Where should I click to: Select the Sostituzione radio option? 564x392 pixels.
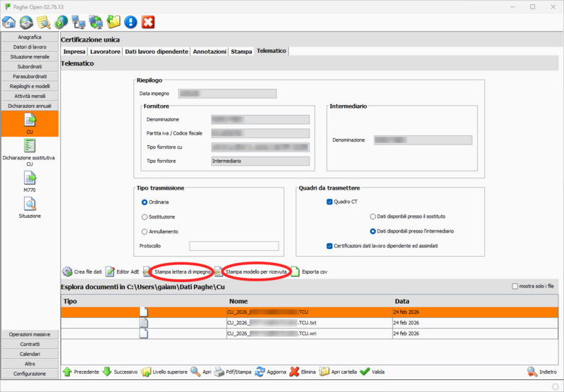(x=145, y=217)
